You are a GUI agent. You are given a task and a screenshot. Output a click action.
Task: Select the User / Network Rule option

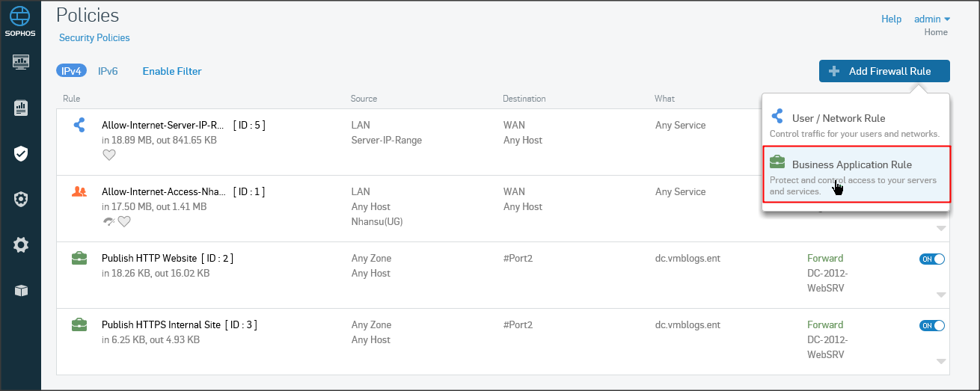click(838, 118)
